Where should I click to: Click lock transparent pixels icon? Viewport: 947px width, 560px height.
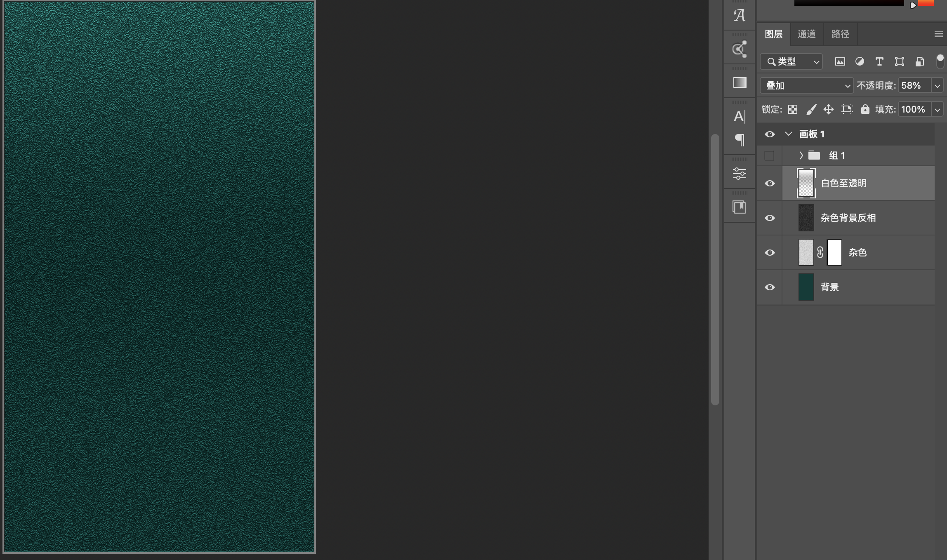pyautogui.click(x=792, y=109)
